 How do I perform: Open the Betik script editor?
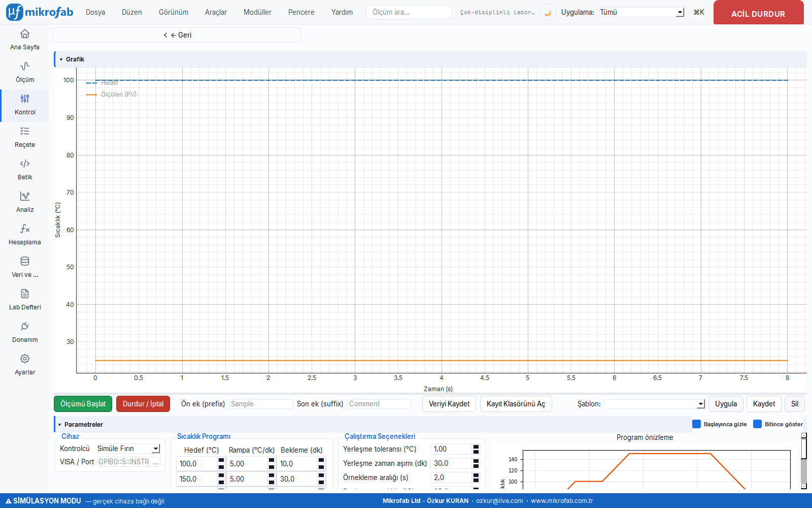tap(24, 170)
